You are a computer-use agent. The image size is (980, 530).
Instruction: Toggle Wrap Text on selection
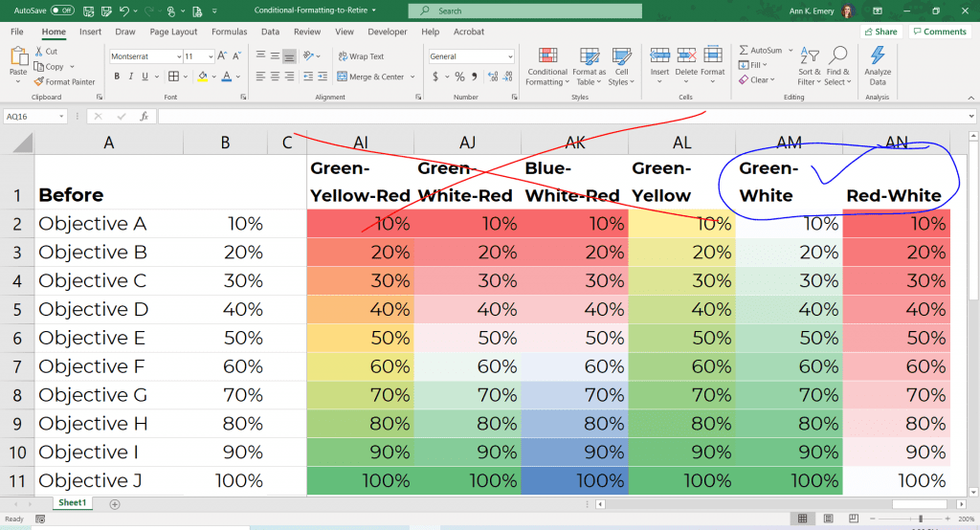point(361,56)
